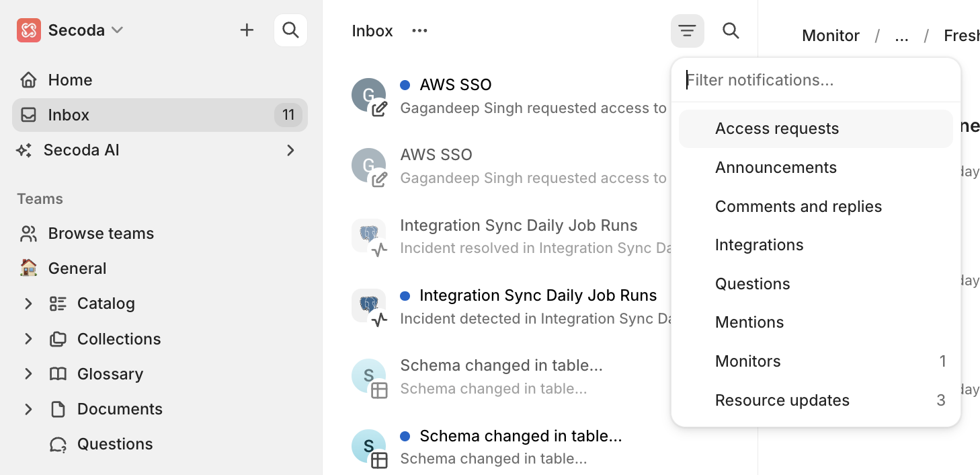Click the filter icon in Inbox header

click(687, 31)
